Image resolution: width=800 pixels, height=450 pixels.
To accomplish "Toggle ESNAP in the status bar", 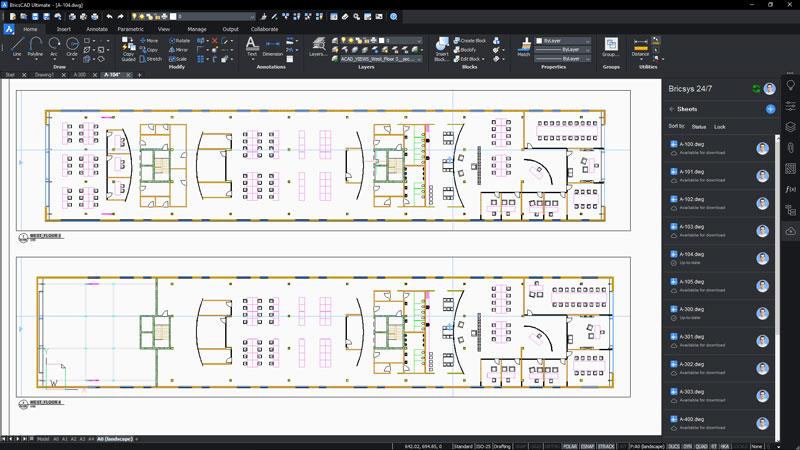I will click(x=586, y=445).
